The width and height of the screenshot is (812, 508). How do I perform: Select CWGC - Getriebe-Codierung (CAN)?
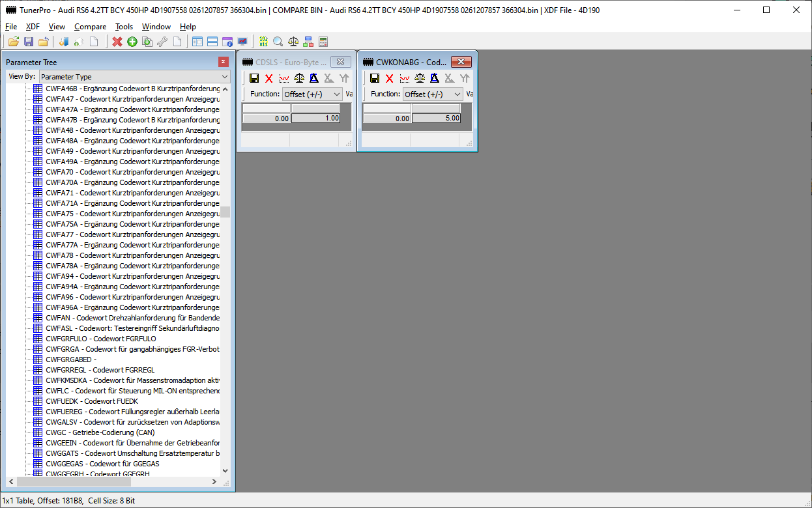pyautogui.click(x=100, y=432)
